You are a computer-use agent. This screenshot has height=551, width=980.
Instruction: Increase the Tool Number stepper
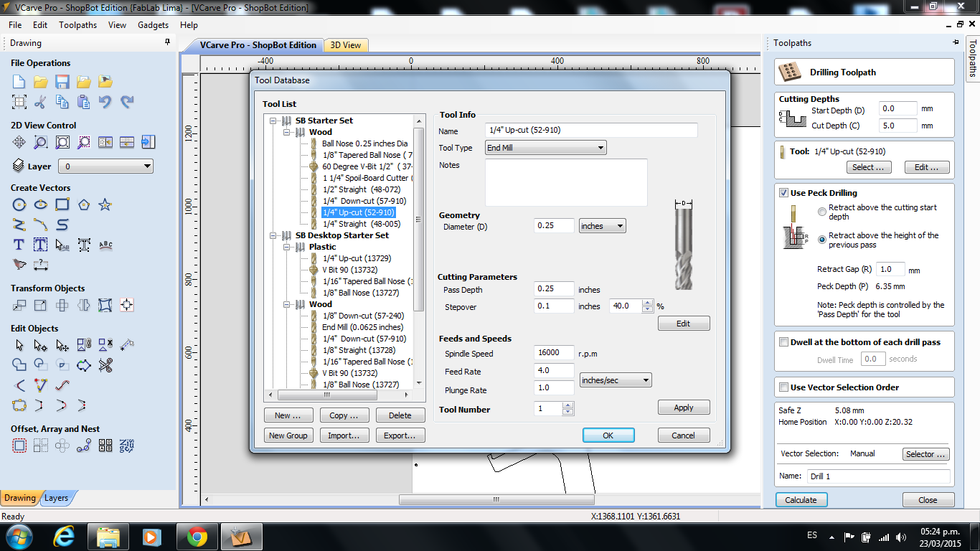click(568, 405)
